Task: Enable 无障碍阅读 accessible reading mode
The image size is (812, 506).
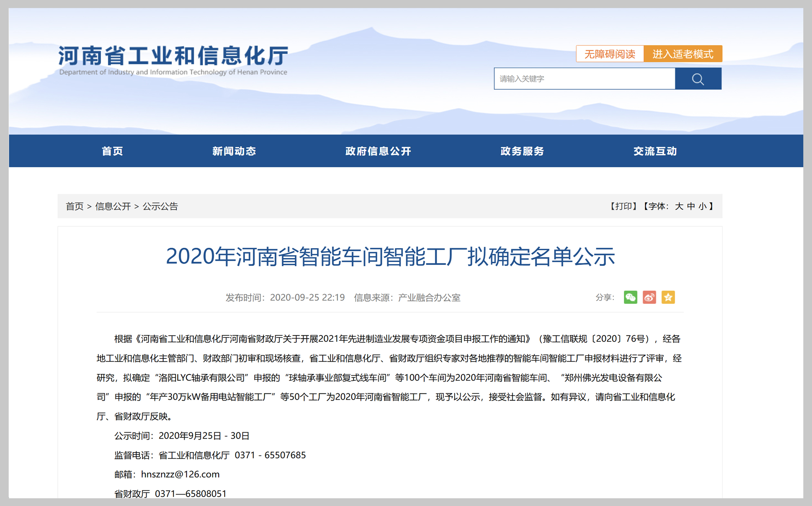Action: [x=609, y=54]
